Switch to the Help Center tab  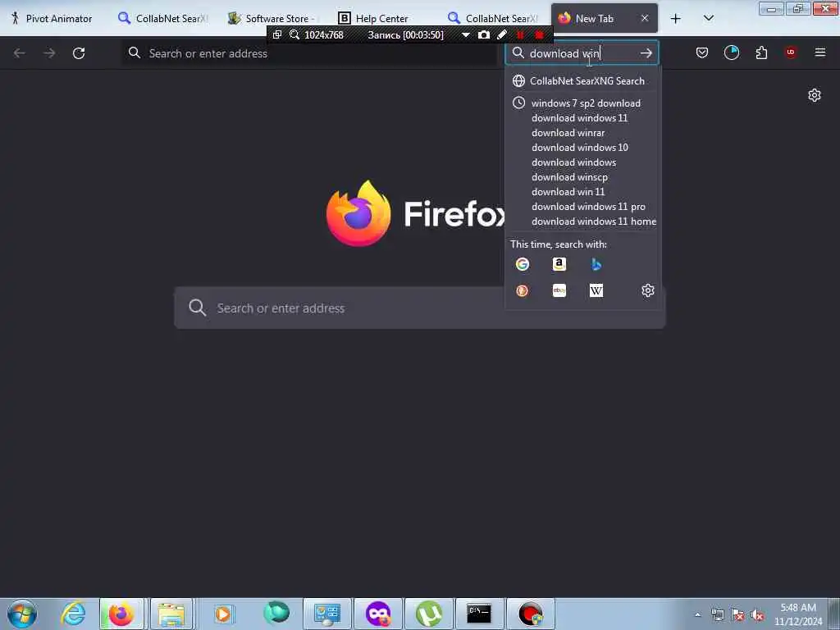point(383,18)
